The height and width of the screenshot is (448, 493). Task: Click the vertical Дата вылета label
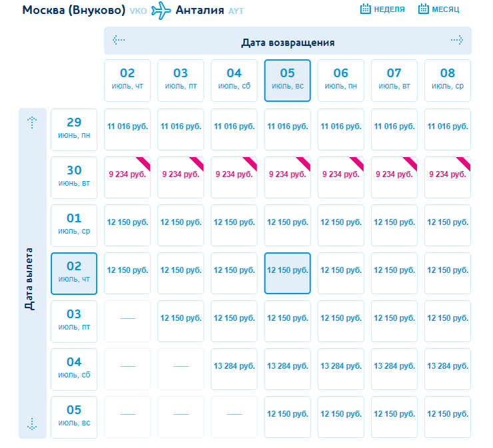(29, 279)
